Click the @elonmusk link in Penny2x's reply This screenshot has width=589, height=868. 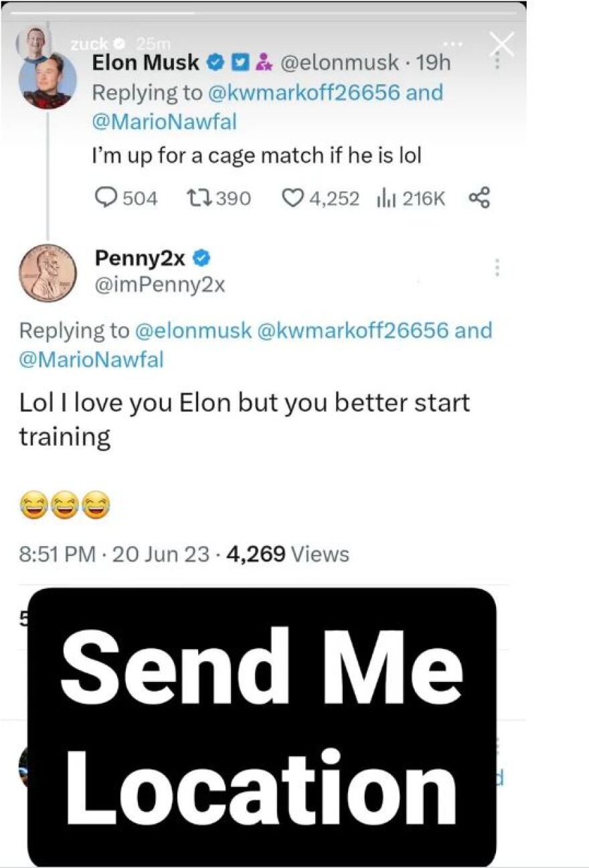coord(193,331)
